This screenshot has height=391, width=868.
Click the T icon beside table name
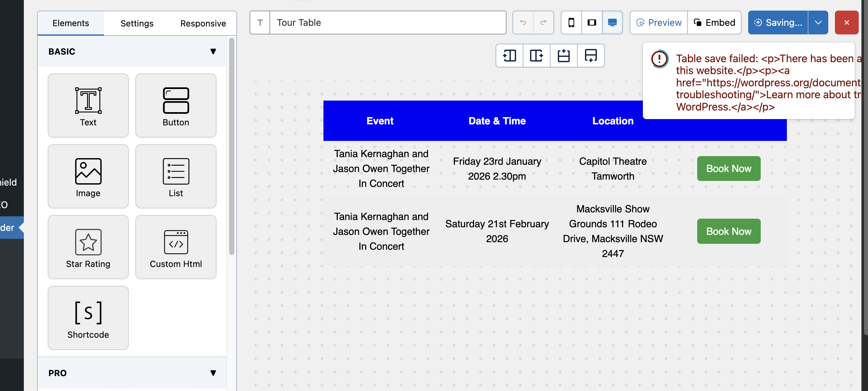pyautogui.click(x=260, y=22)
